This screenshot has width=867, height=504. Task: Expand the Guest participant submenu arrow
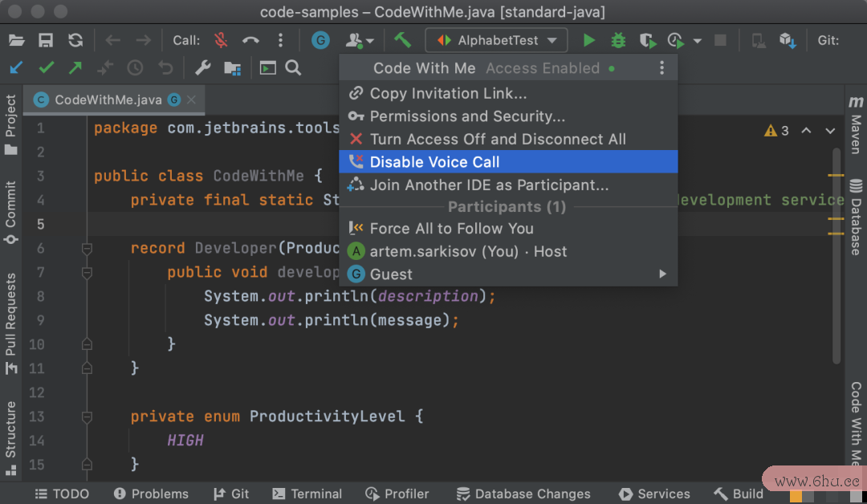click(x=662, y=274)
